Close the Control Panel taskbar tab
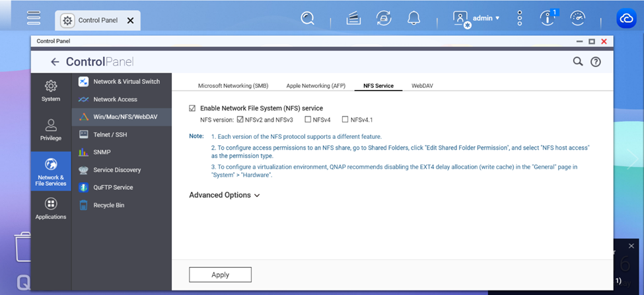The image size is (644, 295). [130, 21]
